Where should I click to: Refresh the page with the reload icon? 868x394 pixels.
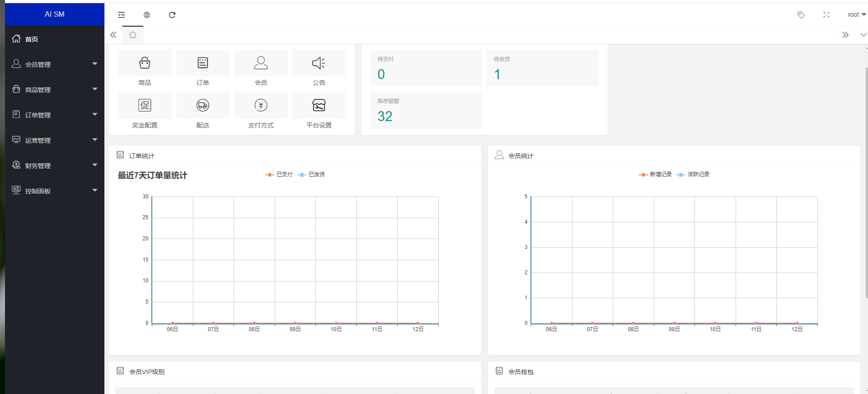172,15
